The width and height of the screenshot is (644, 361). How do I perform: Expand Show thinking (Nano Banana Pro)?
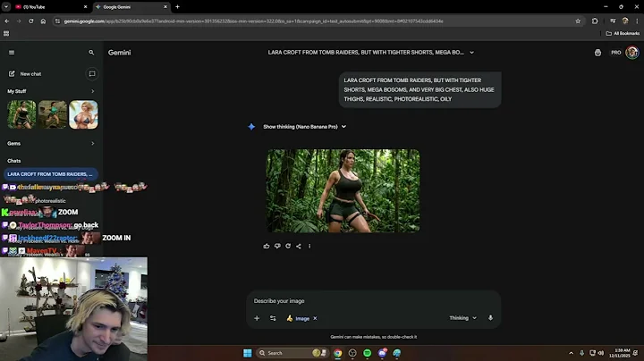[x=304, y=127]
